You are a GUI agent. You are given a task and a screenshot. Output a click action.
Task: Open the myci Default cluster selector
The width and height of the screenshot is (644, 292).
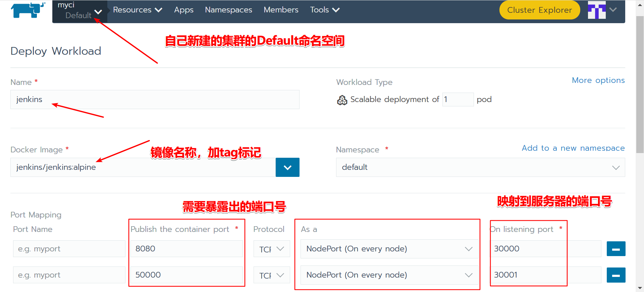coord(80,11)
